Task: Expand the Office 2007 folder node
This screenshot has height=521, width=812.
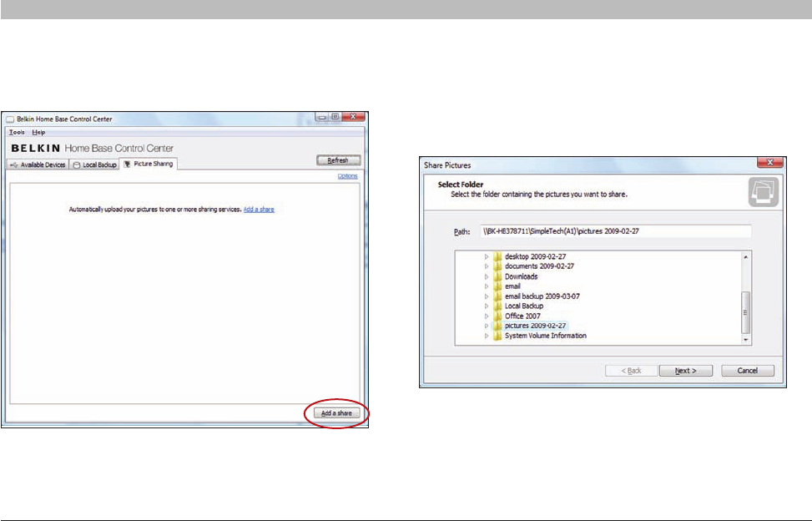Action: pyautogui.click(x=487, y=316)
